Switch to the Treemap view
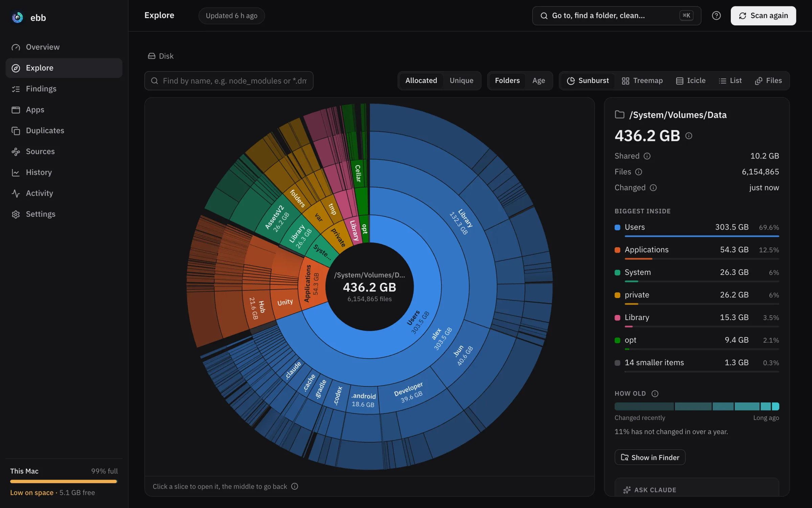Screen dimensions: 812x508 [642, 81]
